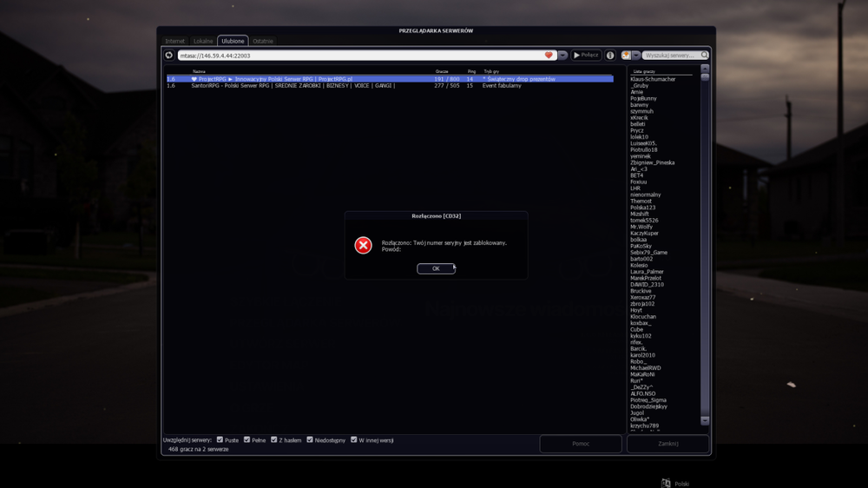Sort by Ping column header
Image resolution: width=868 pixels, height=488 pixels.
pos(471,71)
